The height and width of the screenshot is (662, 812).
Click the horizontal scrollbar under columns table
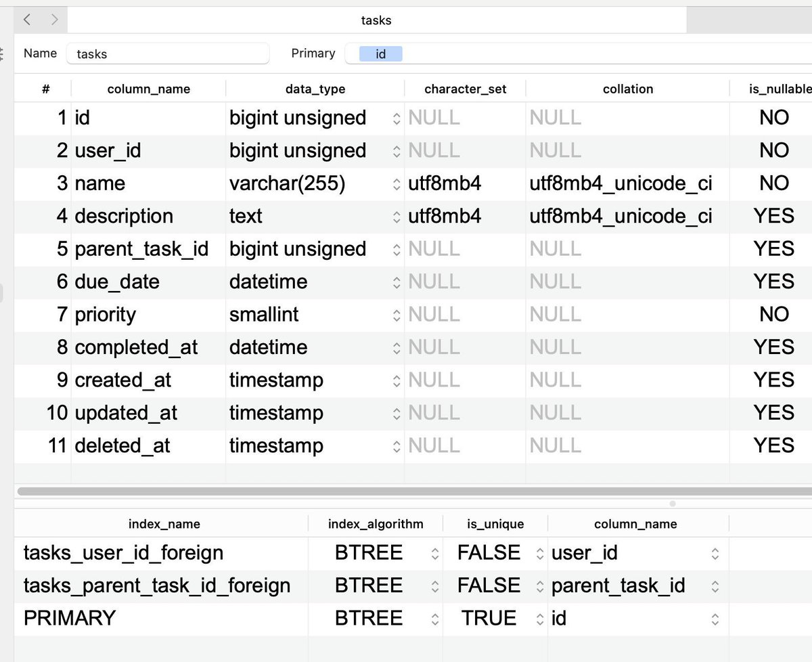414,491
